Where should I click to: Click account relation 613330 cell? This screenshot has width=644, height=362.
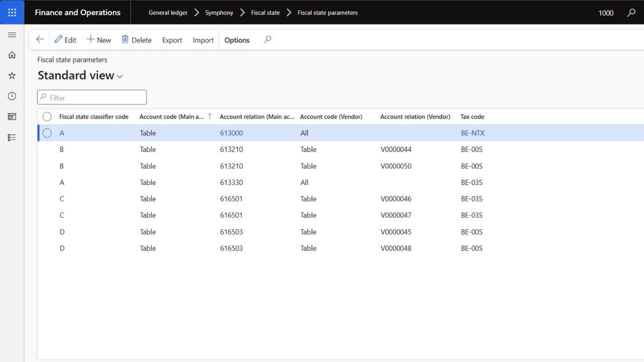coord(231,183)
